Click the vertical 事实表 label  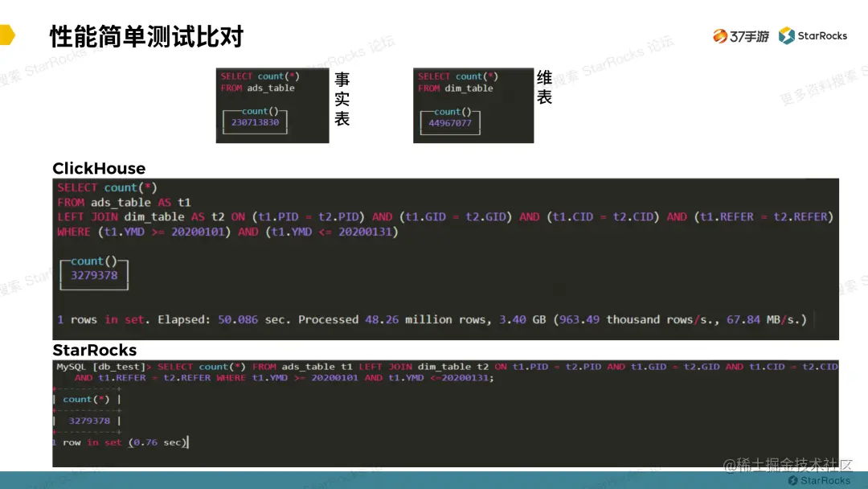(342, 99)
